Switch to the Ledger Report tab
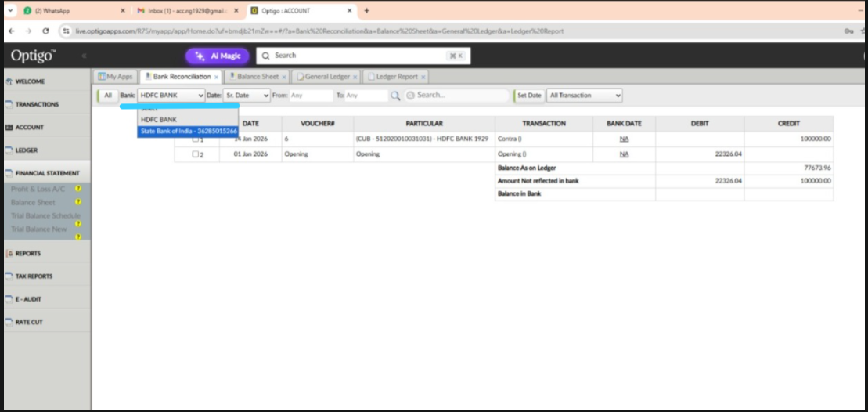The width and height of the screenshot is (868, 412). point(396,77)
